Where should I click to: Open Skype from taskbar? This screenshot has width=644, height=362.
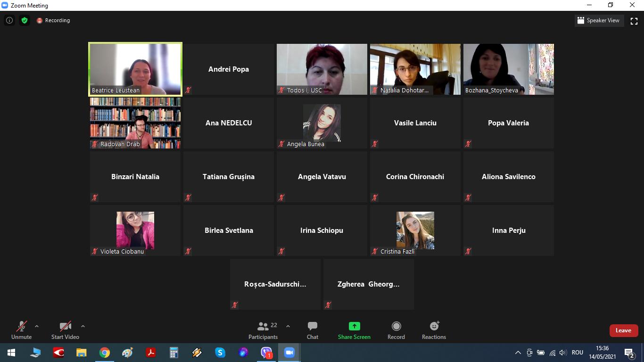(220, 353)
